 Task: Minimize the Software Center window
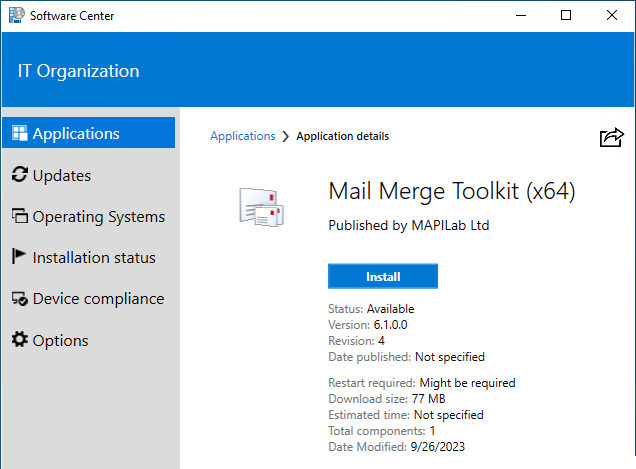click(521, 15)
